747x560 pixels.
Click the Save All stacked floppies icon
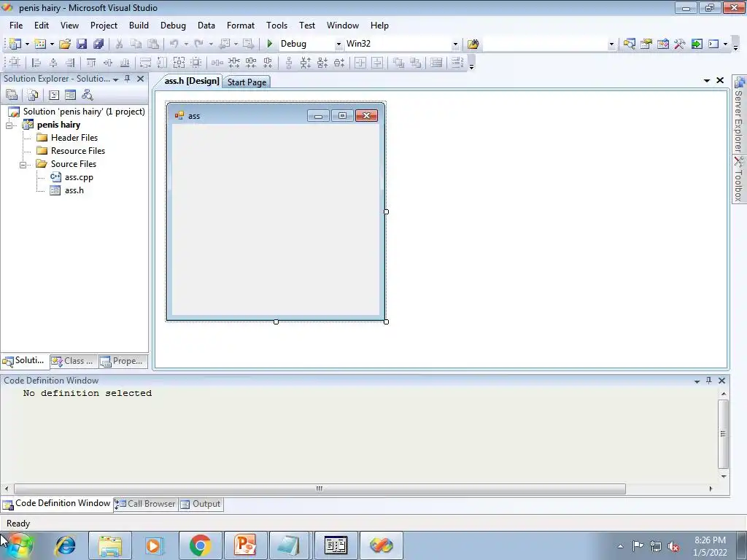pos(98,44)
